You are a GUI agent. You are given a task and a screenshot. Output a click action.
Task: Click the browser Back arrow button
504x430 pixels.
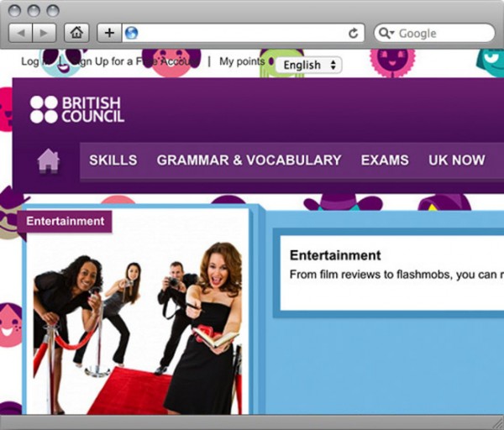pos(20,33)
